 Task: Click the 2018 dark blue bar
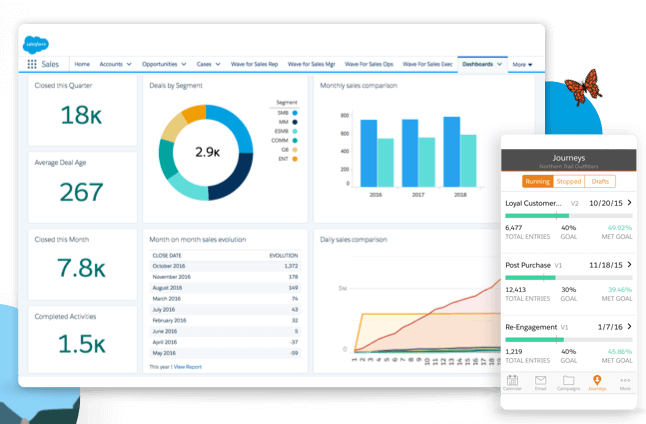point(452,152)
